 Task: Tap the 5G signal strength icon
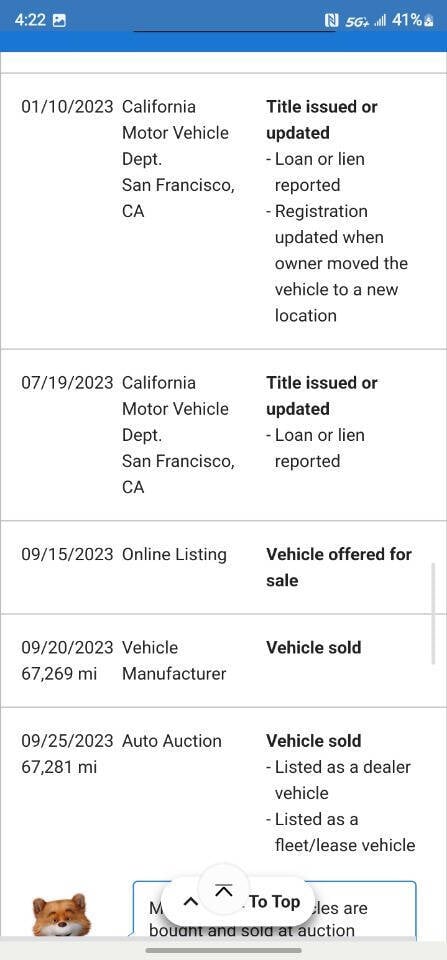pos(366,21)
